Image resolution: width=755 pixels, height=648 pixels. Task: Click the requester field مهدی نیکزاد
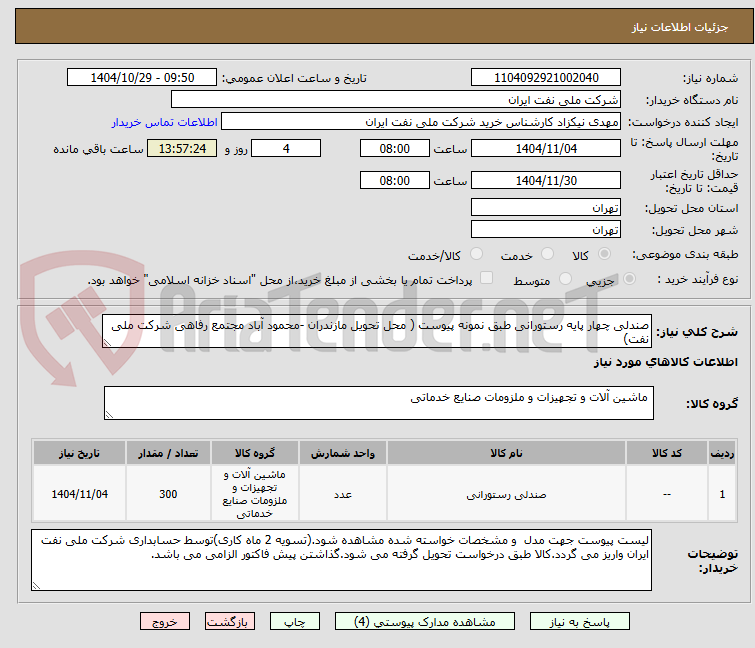point(421,122)
